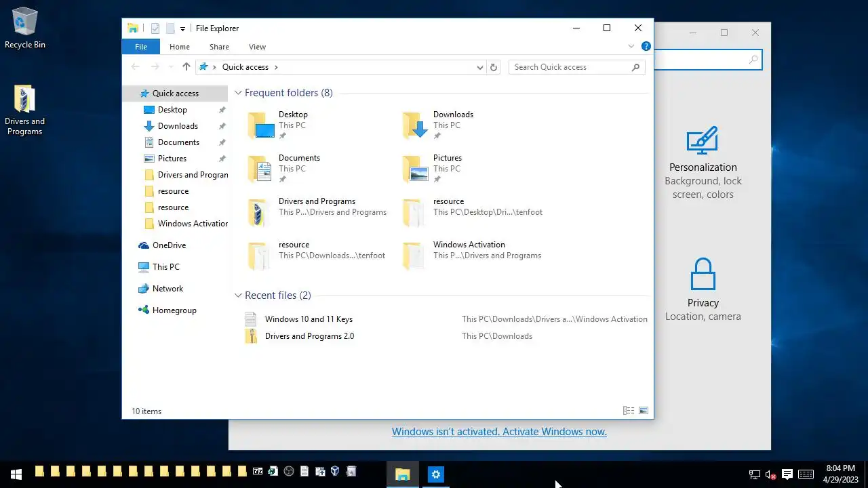Viewport: 868px width, 488px height.
Task: Click the Properties quick access toolbar icon
Action: pos(155,28)
